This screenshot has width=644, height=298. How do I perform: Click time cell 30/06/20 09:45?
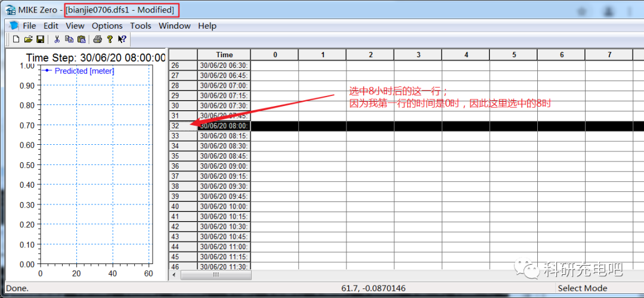(224, 196)
